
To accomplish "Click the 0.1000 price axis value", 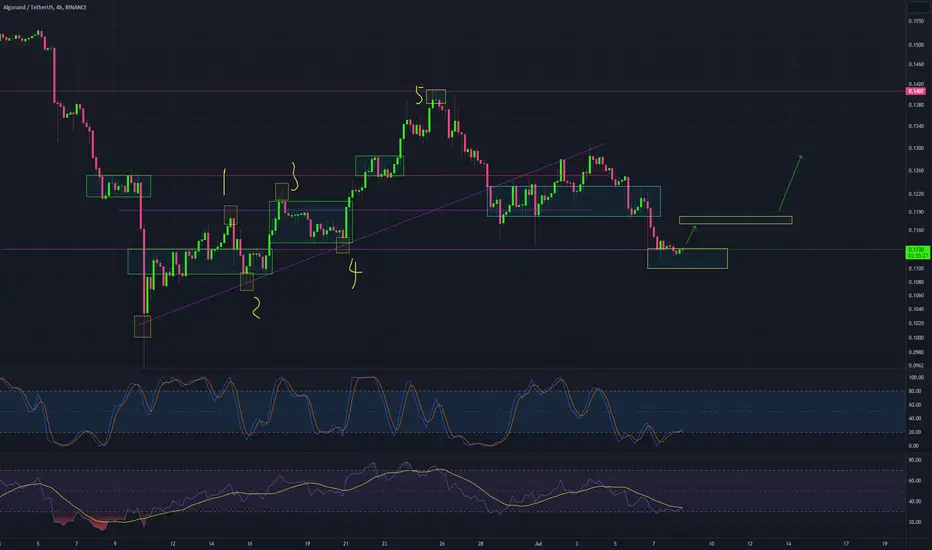I will click(x=916, y=338).
